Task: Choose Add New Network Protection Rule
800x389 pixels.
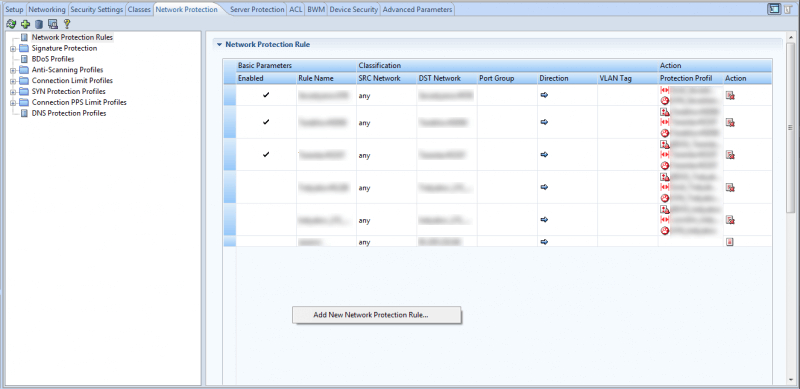Action: [377, 315]
